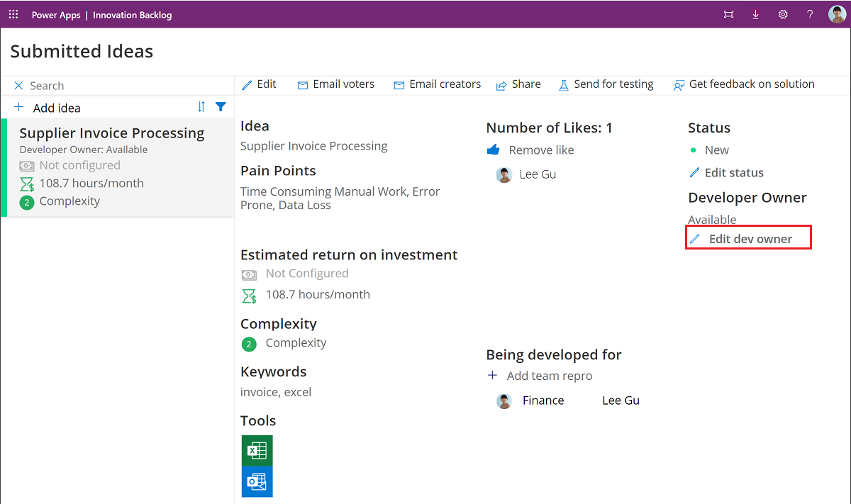Click the Finance team avatar
This screenshot has width=851, height=504.
tap(504, 401)
